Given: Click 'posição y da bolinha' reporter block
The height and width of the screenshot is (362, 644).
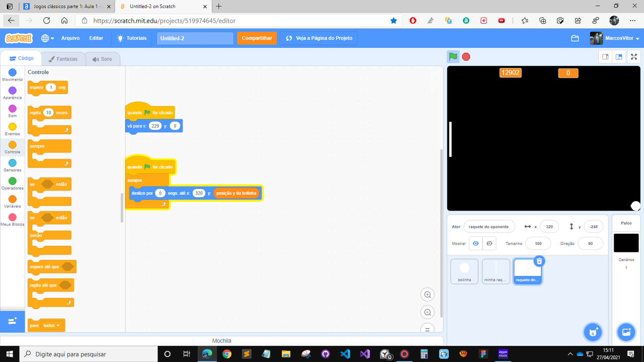Looking at the screenshot, I should pos(236,193).
